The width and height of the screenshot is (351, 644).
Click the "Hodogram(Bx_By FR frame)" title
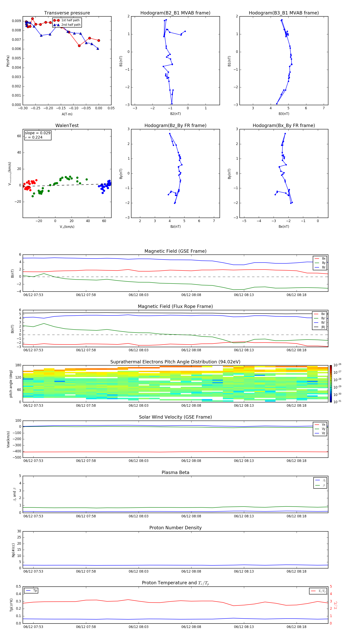(284, 125)
